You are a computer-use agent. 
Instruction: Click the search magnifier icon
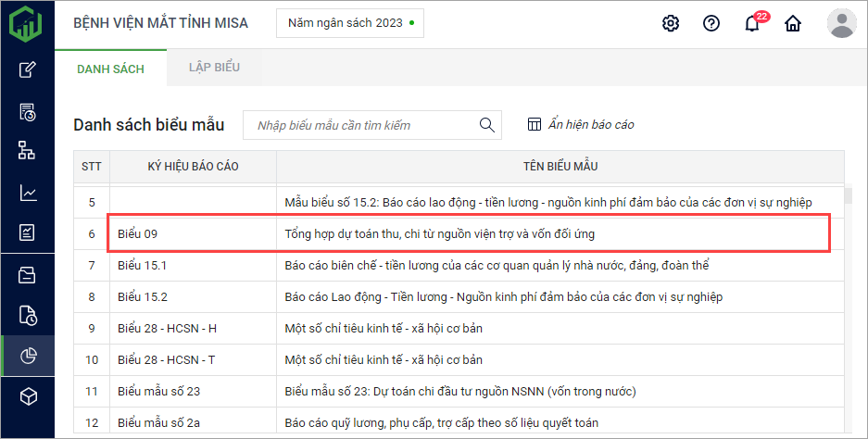click(486, 125)
